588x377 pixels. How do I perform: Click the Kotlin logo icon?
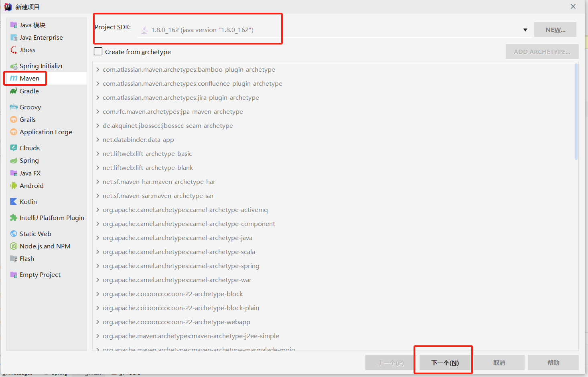click(14, 202)
